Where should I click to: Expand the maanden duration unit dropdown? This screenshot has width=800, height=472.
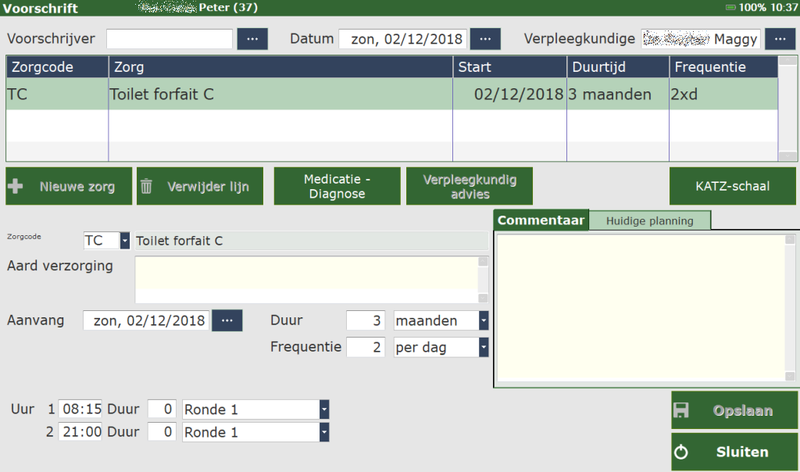pos(483,321)
